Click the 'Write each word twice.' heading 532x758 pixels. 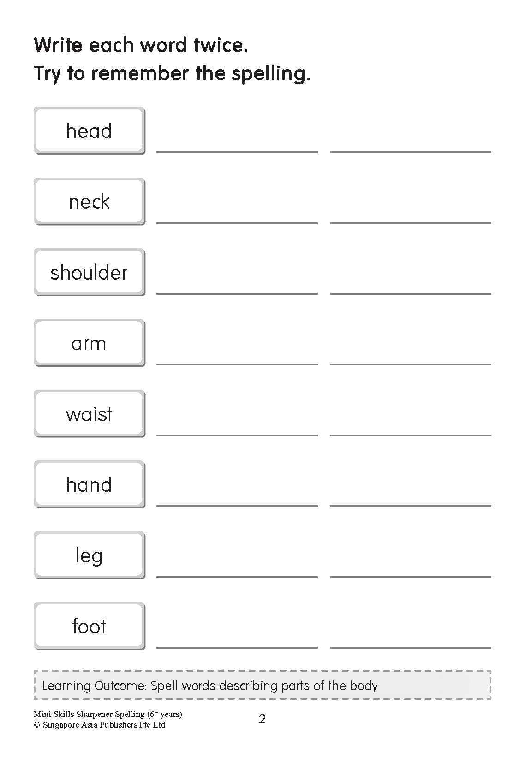coord(141,45)
